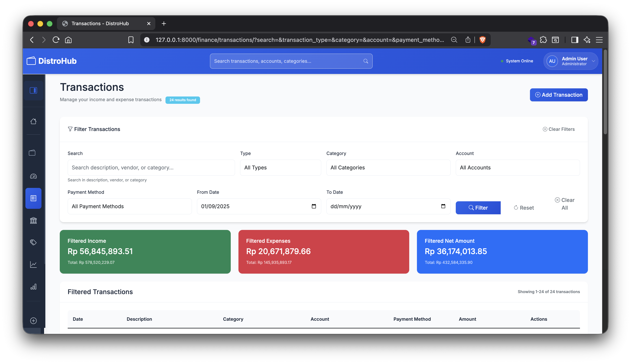
Task: Click the global search transactions field
Action: point(291,61)
